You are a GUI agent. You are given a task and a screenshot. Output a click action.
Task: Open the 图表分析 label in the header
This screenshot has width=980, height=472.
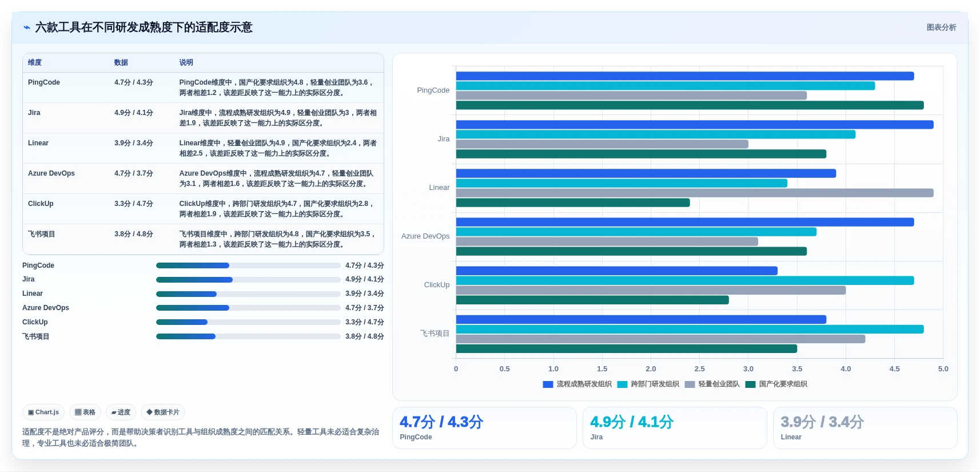pos(941,27)
